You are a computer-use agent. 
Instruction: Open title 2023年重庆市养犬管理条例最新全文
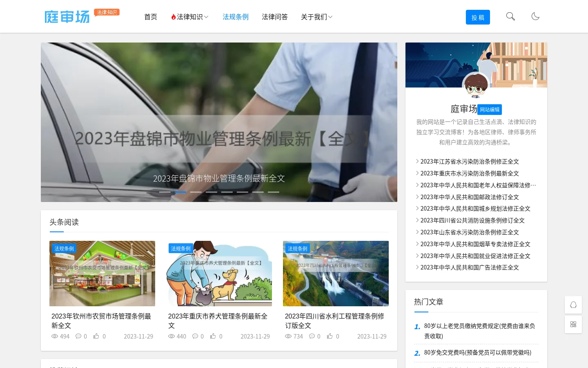(218, 321)
